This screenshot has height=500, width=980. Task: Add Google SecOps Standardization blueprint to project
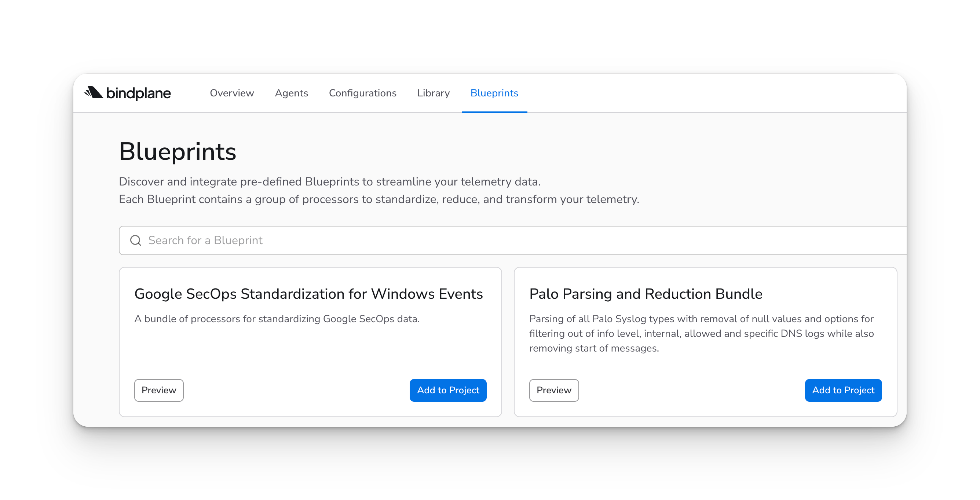tap(448, 390)
